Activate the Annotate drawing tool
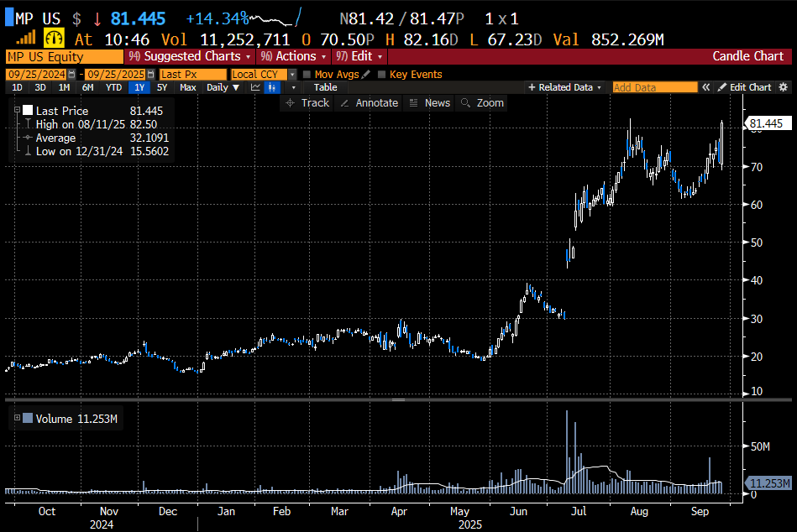The image size is (797, 532). point(369,103)
